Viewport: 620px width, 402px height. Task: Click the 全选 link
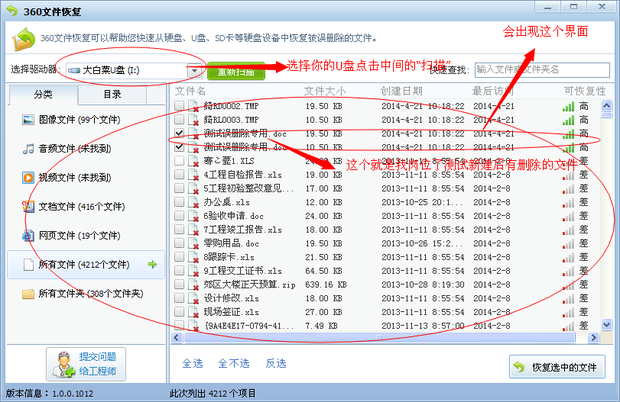(x=193, y=363)
